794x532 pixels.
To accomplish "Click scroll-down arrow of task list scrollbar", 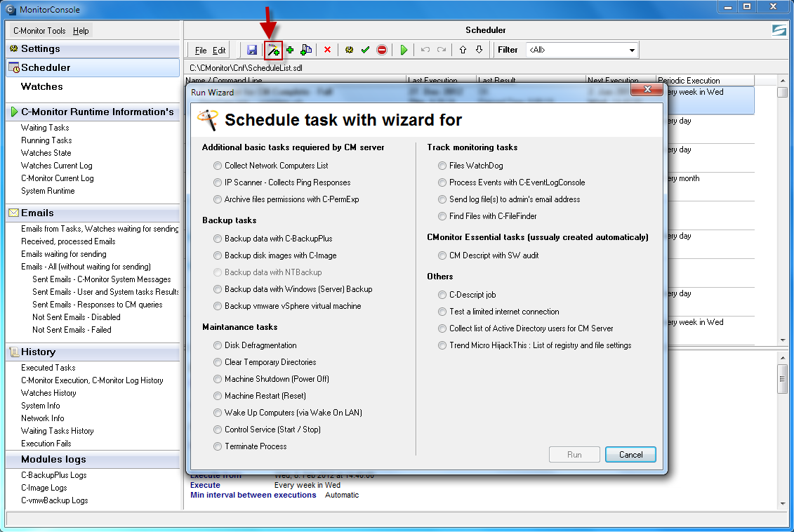I will [782, 340].
